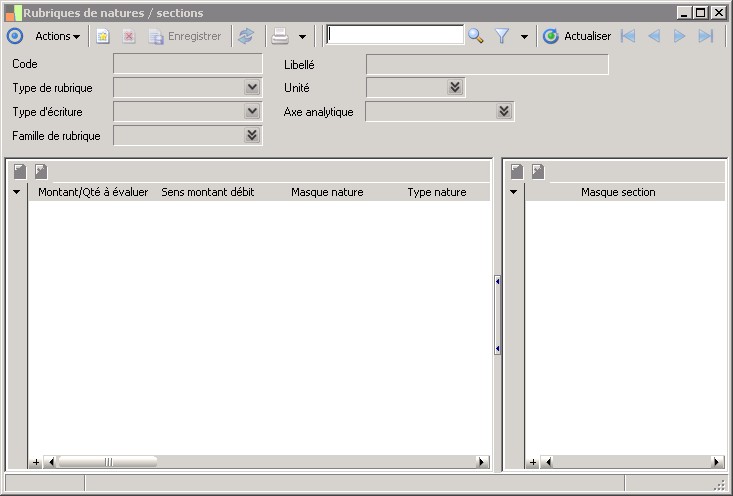This screenshot has width=733, height=496.
Task: Click right grid scroll-right arrow
Action: coord(717,462)
